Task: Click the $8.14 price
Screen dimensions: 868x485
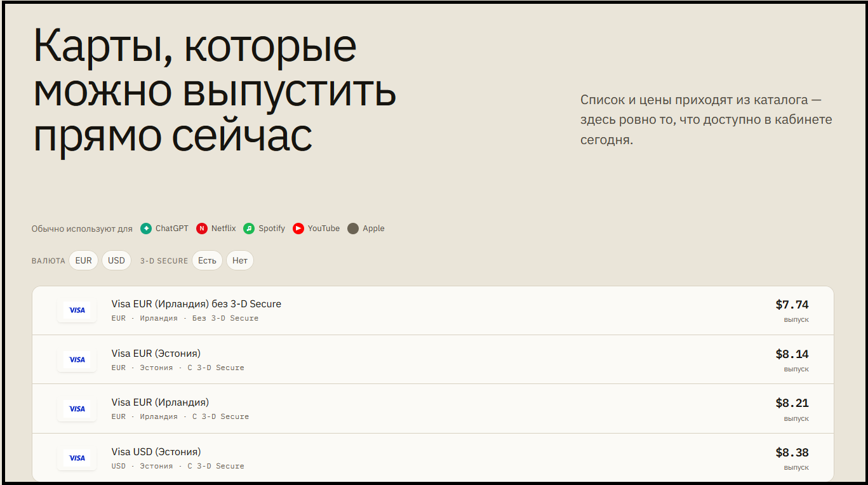Action: [x=792, y=354]
